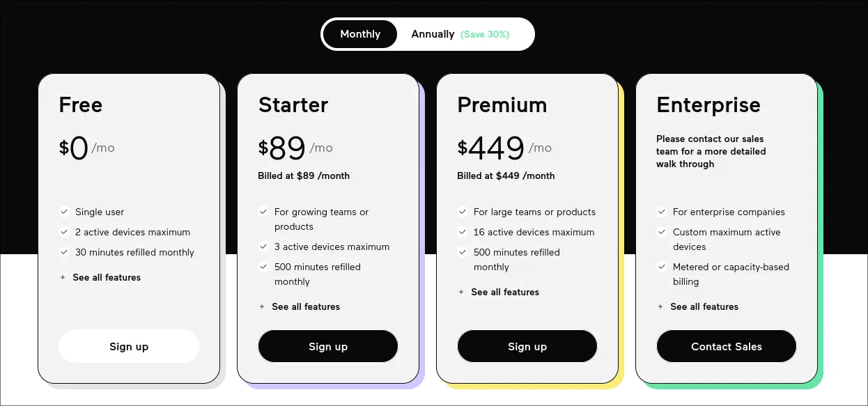The width and height of the screenshot is (868, 406).
Task: Click checkmark beside For enterprise companies
Action: click(x=662, y=212)
